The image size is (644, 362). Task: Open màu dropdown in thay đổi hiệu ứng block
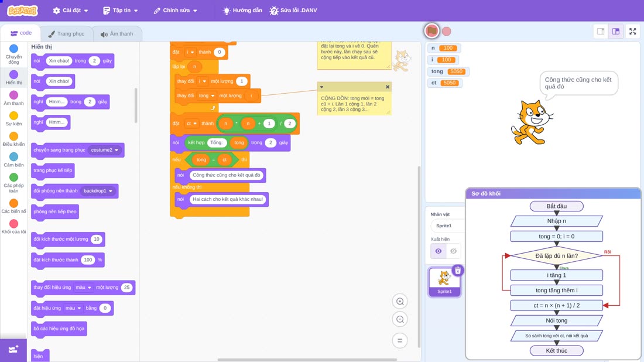click(x=83, y=287)
